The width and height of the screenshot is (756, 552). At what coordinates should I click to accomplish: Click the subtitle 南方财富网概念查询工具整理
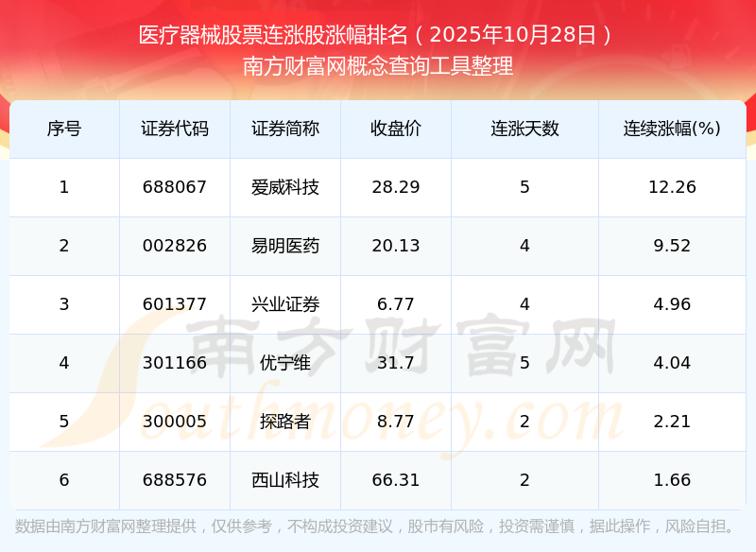[378, 66]
